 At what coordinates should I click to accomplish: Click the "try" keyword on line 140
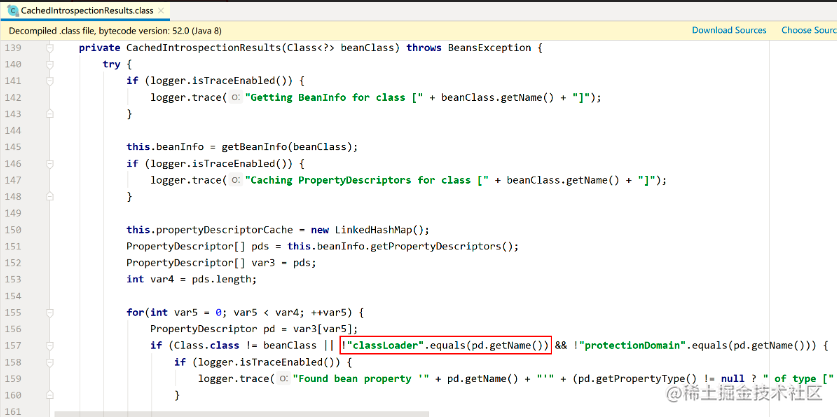pos(112,65)
